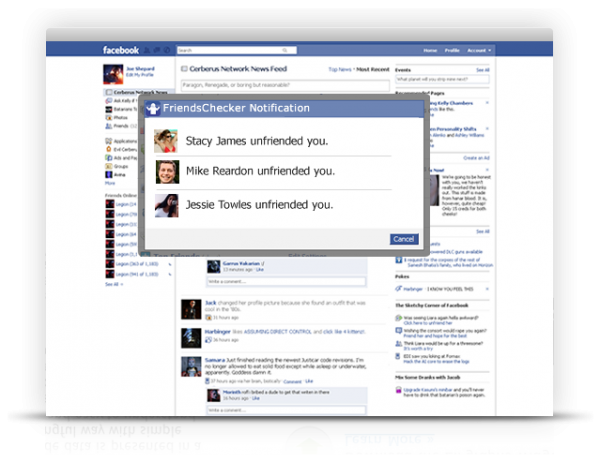Open the Account dropdown menu

[479, 50]
